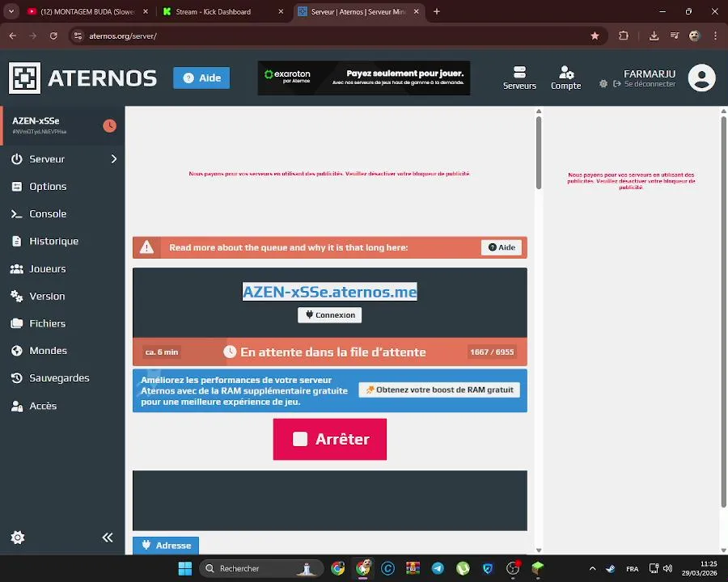Open the Chrome profile avatar

click(695, 36)
